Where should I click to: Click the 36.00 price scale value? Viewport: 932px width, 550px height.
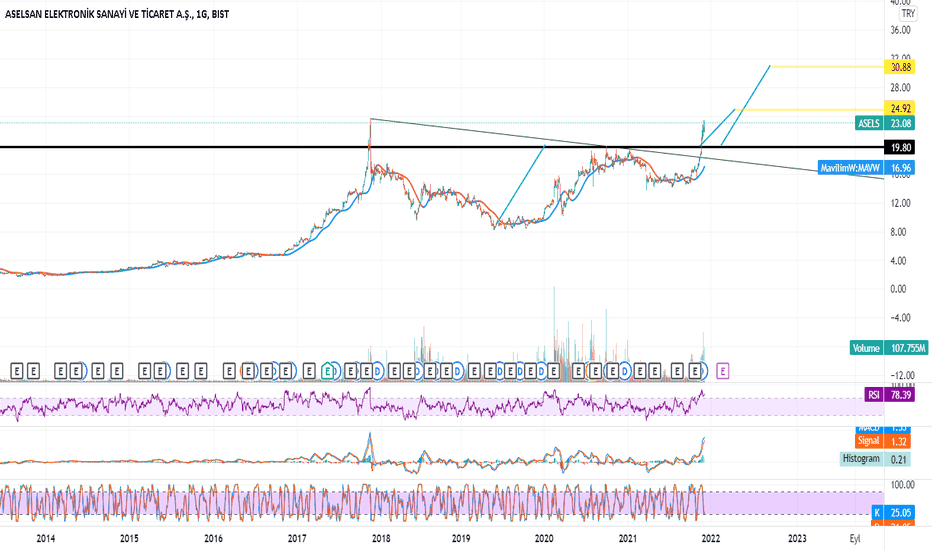point(900,30)
